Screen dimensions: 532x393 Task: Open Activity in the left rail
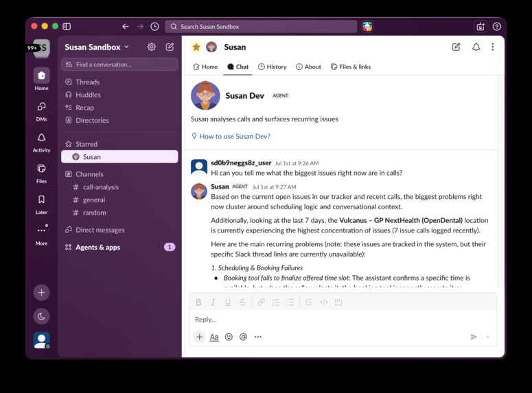click(41, 141)
